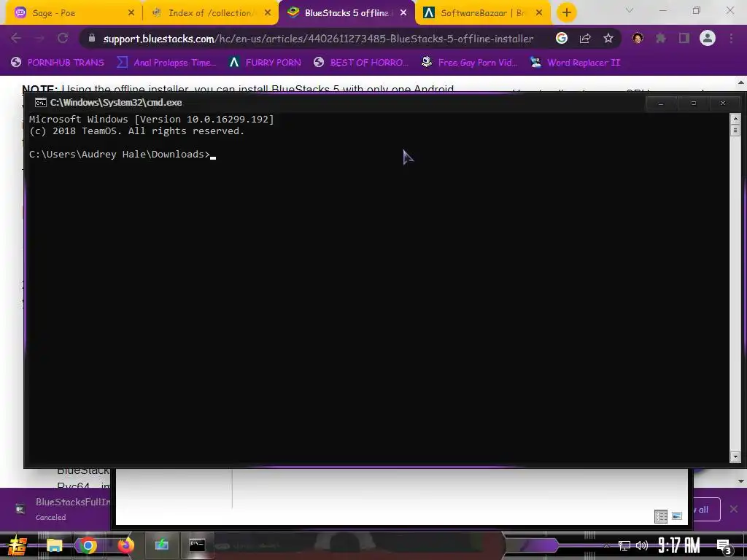Open the BEST OF HORRO... bookmark
This screenshot has width=747, height=560.
click(361, 63)
